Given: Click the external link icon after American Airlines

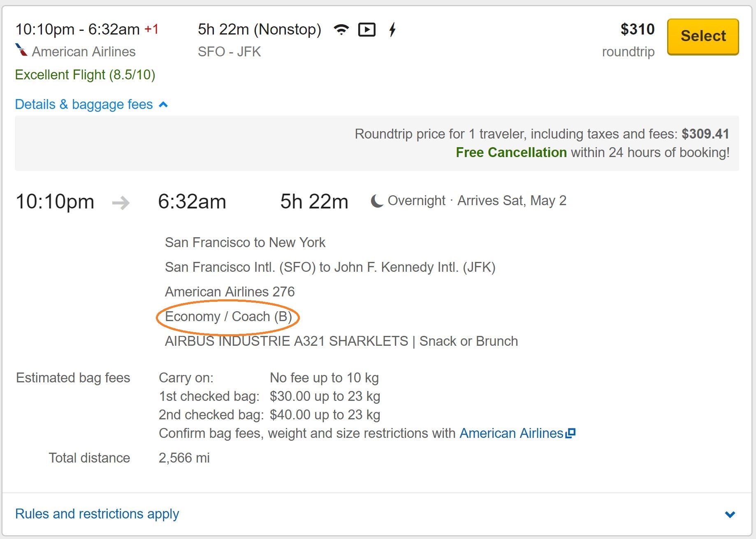Looking at the screenshot, I should (x=570, y=433).
